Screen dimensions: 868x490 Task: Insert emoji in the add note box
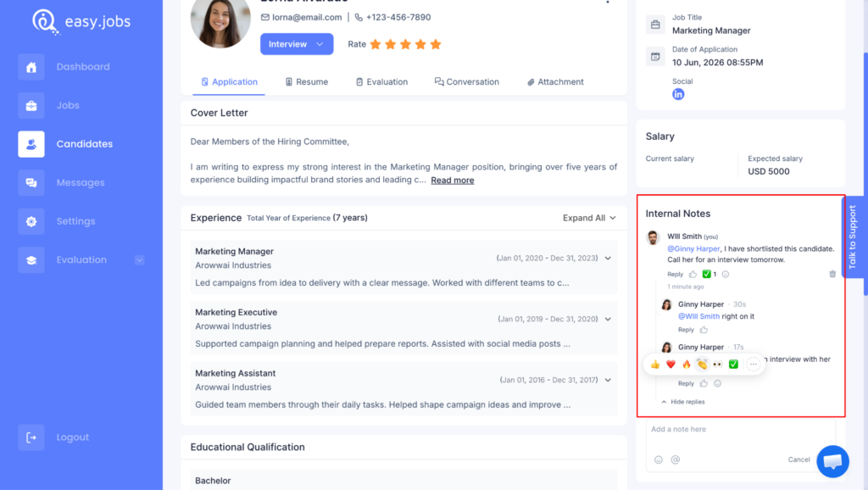[658, 459]
